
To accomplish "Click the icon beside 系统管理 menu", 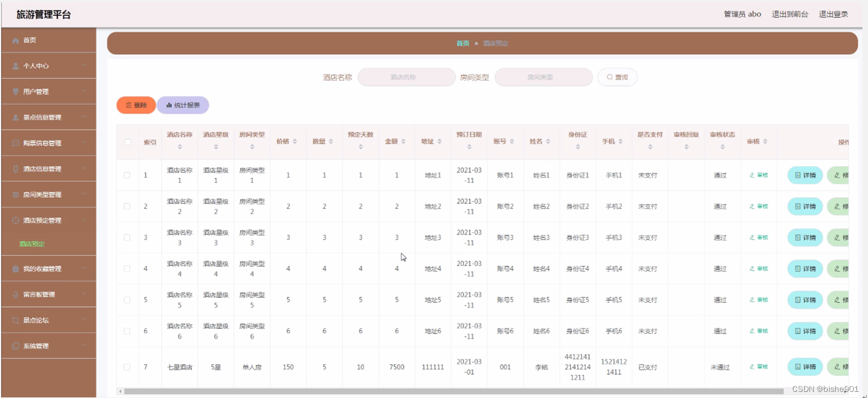I will coord(16,346).
